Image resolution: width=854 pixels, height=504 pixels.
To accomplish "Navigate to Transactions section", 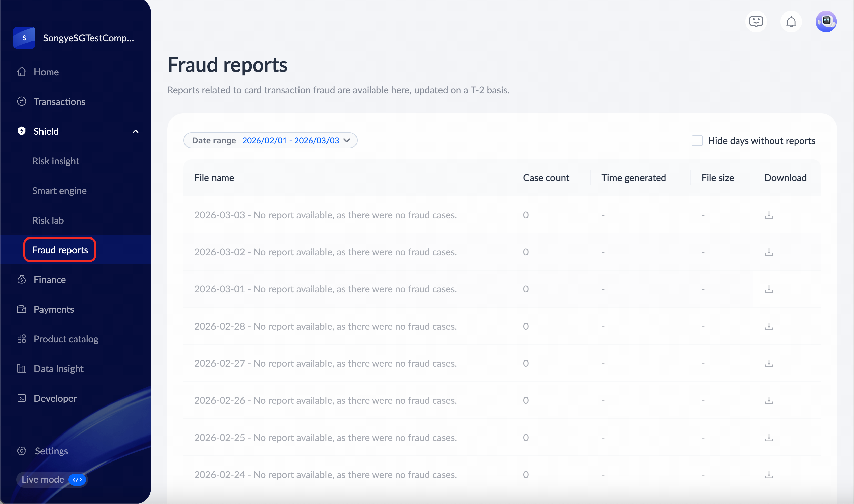I will pyautogui.click(x=59, y=102).
